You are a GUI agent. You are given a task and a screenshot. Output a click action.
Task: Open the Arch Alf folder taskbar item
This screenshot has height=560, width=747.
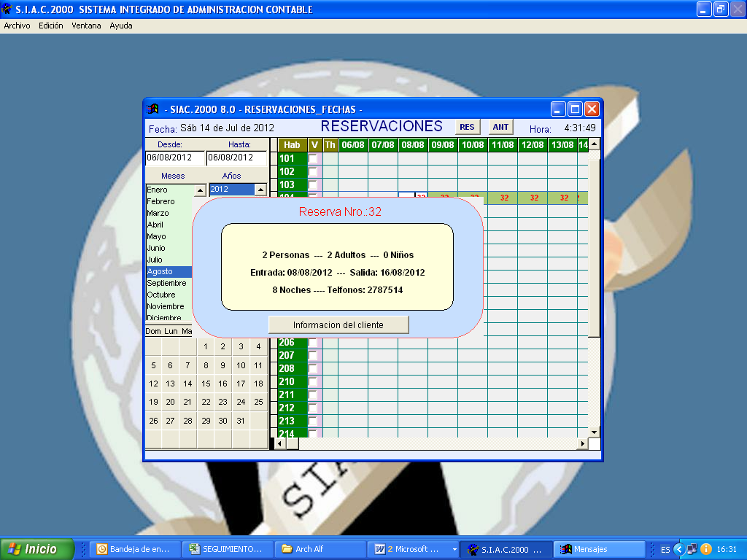pos(320,549)
